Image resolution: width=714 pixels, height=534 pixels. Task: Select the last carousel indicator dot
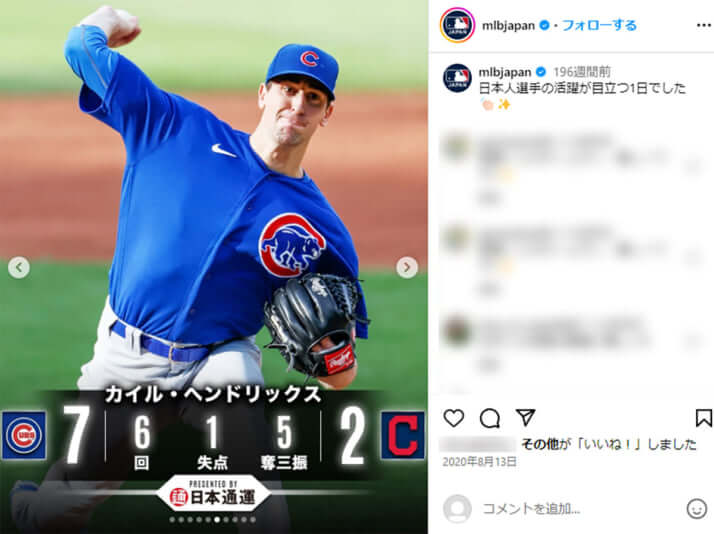pos(253,519)
